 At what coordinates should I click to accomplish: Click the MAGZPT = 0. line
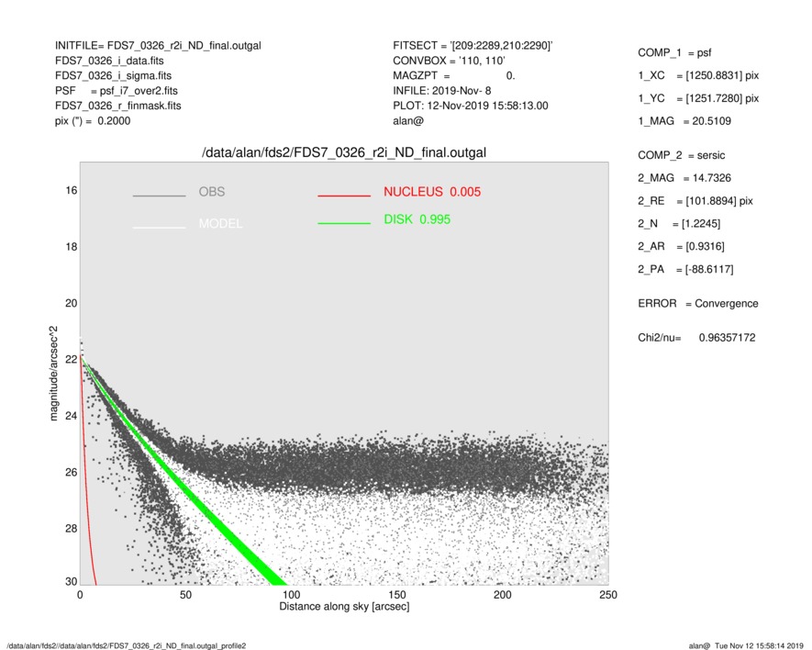[453, 75]
